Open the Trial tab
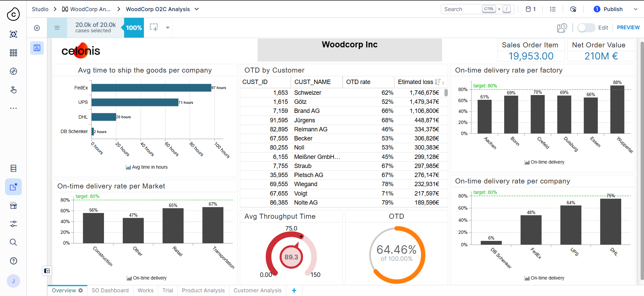The width and height of the screenshot is (644, 296). tap(168, 291)
